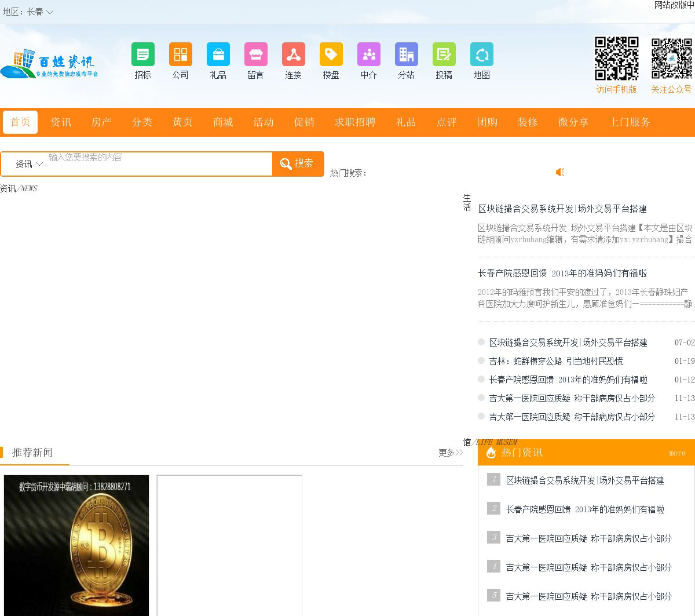Image resolution: width=695 pixels, height=616 pixels.
Task: Open 吉林：蛇群横穿公路 news headline
Action: pos(555,361)
